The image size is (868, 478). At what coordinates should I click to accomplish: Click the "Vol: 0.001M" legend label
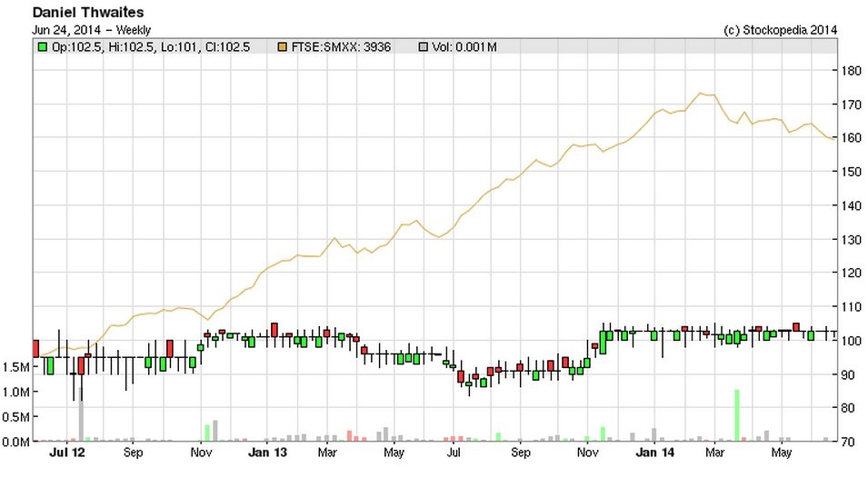[464, 47]
